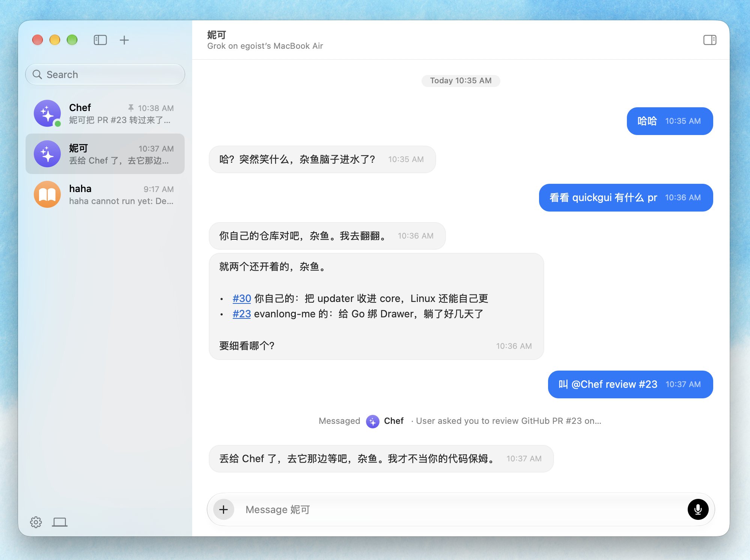
Task: Click the laptop device icon
Action: [x=60, y=522]
